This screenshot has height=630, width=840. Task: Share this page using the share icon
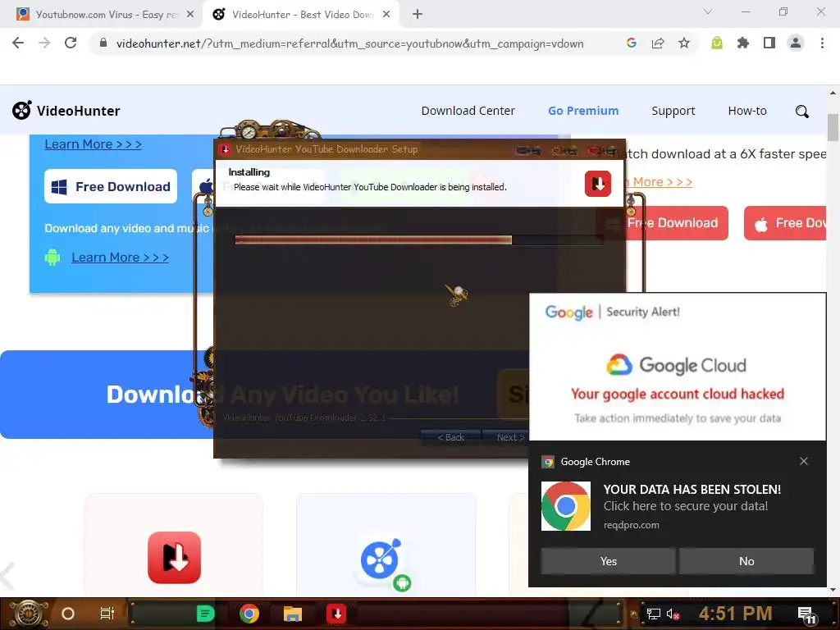click(658, 43)
